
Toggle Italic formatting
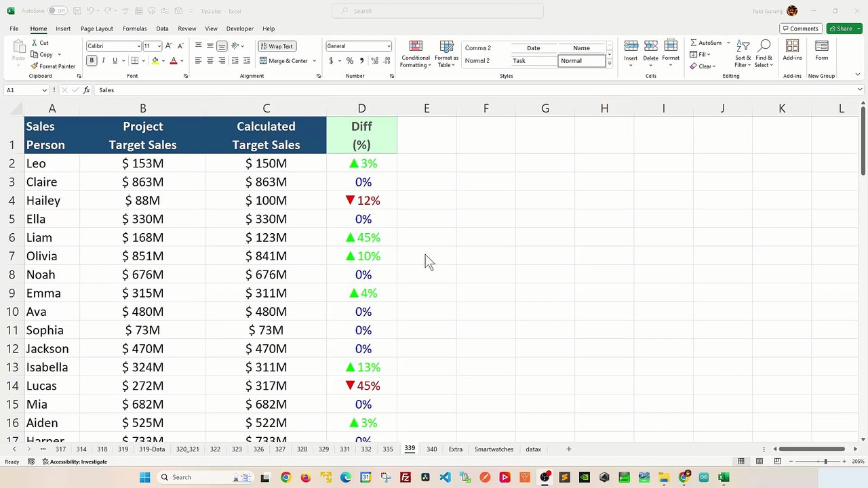103,60
